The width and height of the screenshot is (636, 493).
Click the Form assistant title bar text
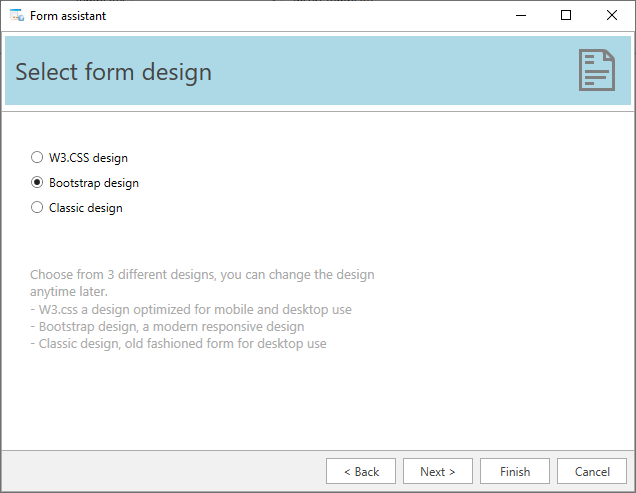click(x=68, y=16)
